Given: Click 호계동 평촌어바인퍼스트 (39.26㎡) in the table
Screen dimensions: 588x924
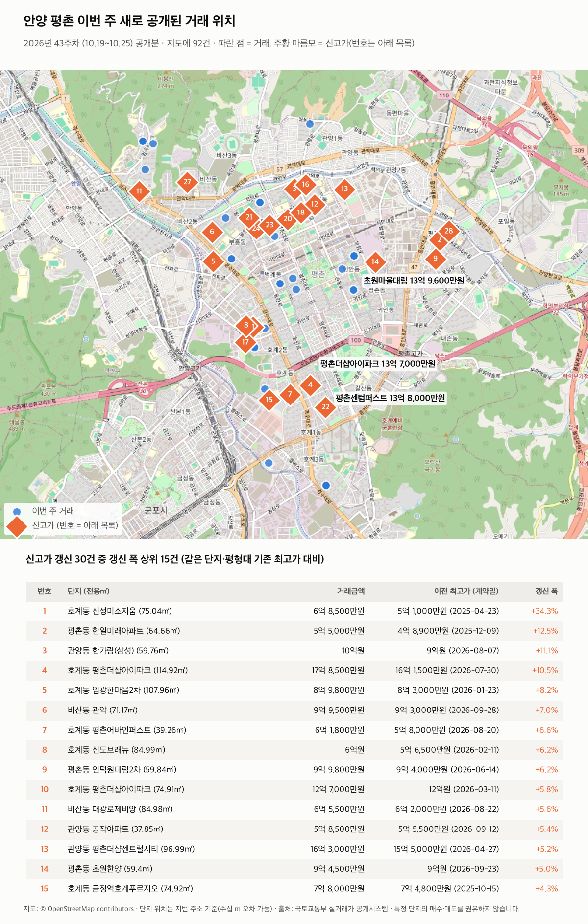Looking at the screenshot, I should point(127,730).
